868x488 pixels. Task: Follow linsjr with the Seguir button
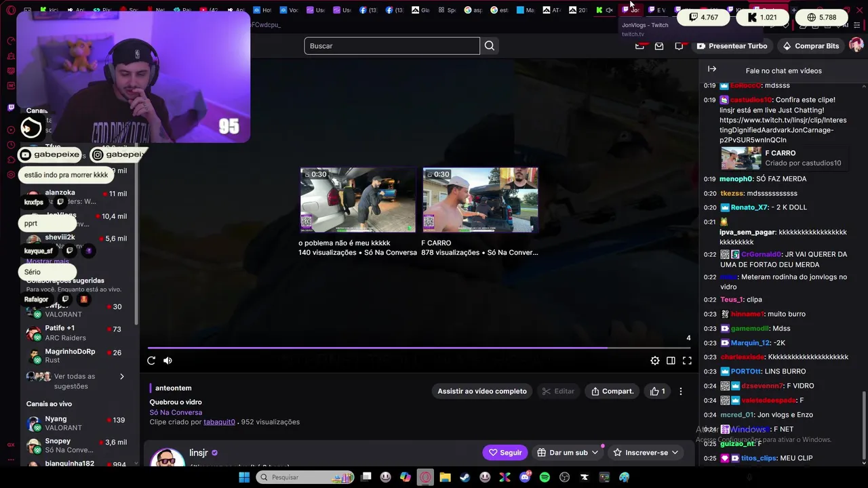(x=505, y=452)
